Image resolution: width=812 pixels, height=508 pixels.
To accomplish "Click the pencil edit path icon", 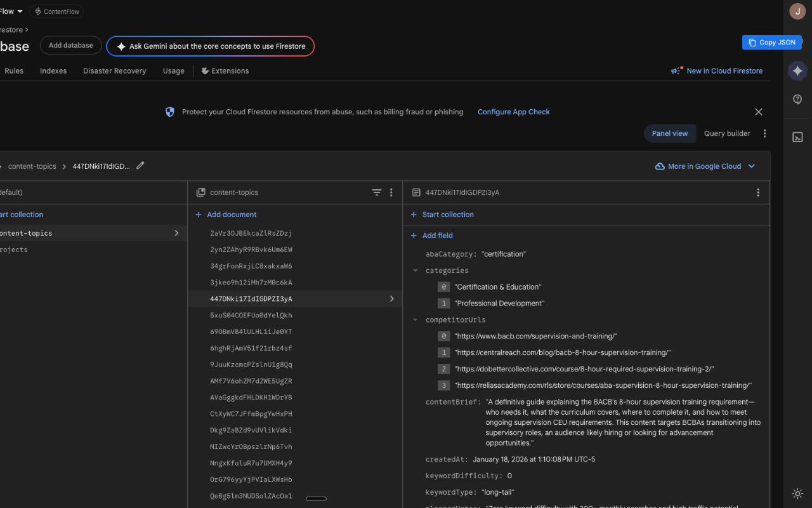I will [x=140, y=166].
